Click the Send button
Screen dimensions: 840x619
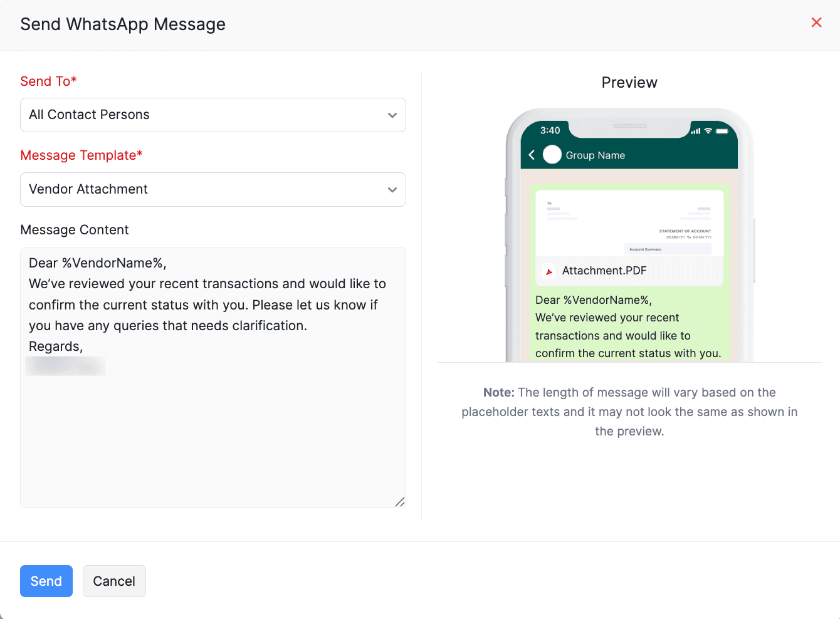46,581
